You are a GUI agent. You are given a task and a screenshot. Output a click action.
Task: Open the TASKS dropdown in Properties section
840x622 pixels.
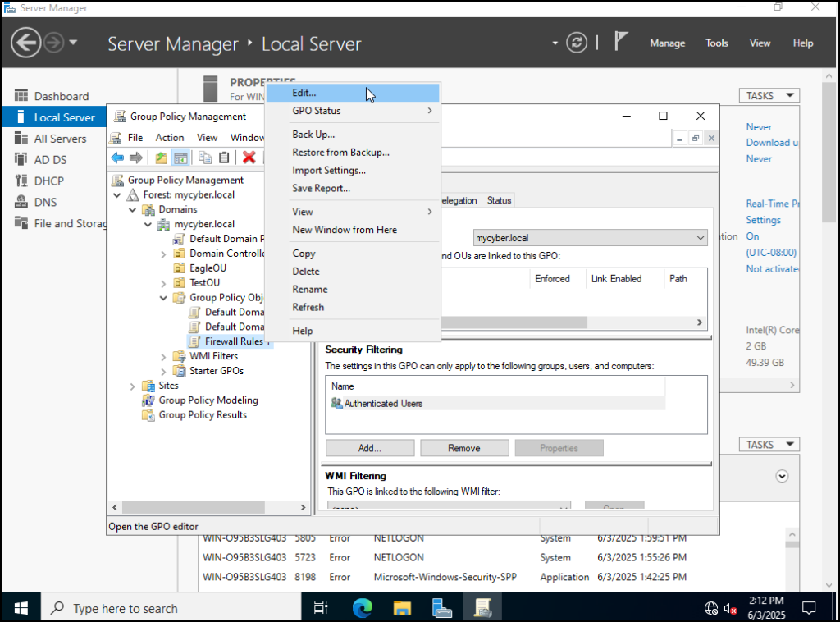[x=769, y=95]
